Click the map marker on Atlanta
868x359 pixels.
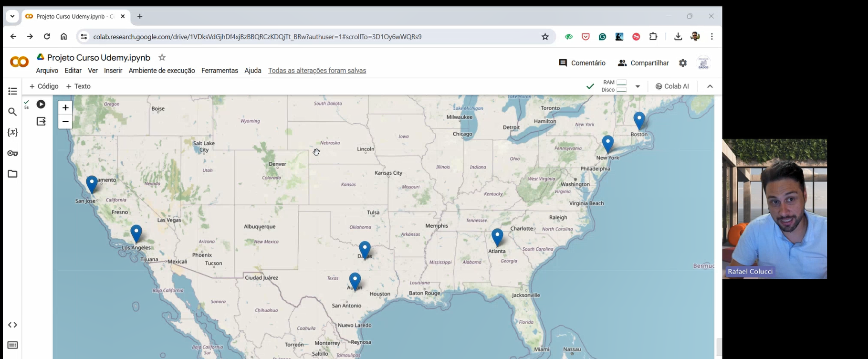click(497, 236)
